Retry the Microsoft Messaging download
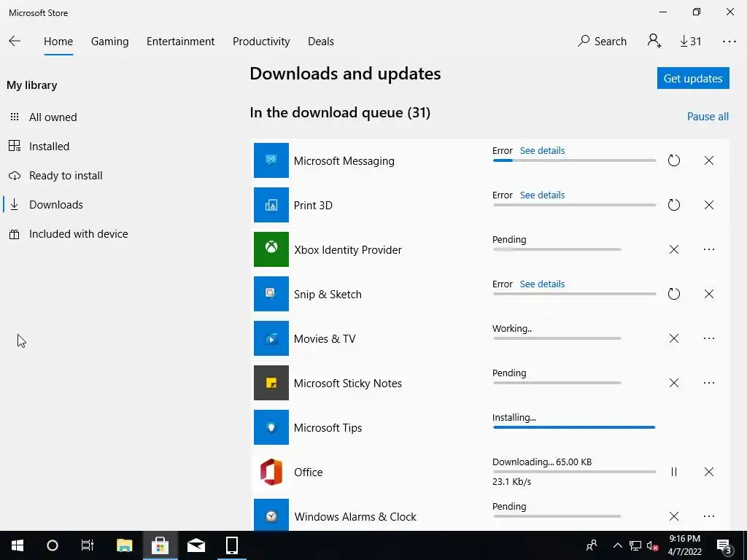Viewport: 747px width, 560px height. click(673, 160)
